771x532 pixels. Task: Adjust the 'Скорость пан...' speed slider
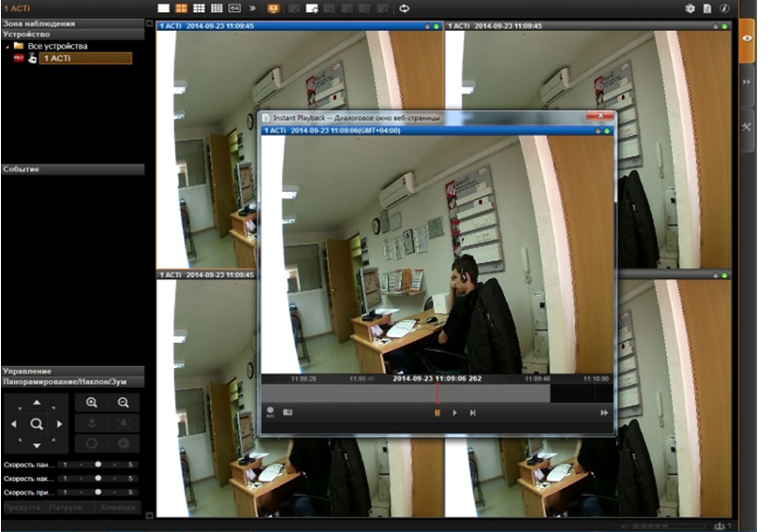pos(97,465)
